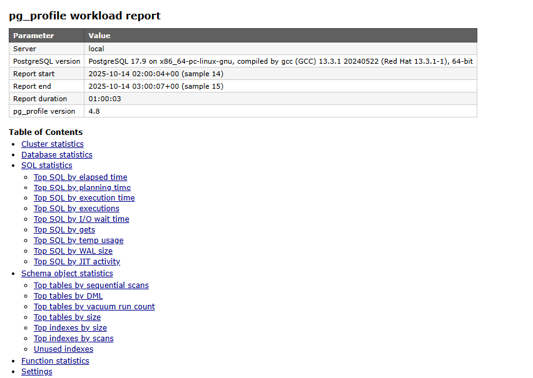Click the 'Table of Contents' heading
This screenshot has height=378, width=533.
(x=46, y=132)
